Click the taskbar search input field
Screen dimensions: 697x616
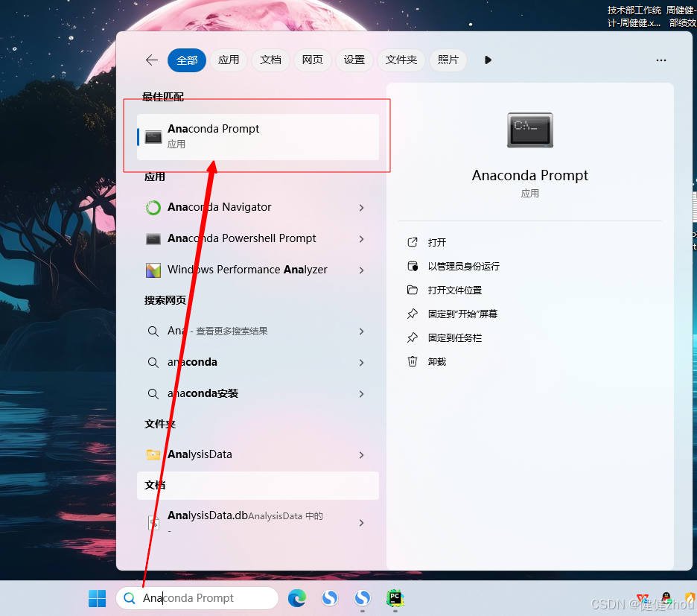point(197,598)
